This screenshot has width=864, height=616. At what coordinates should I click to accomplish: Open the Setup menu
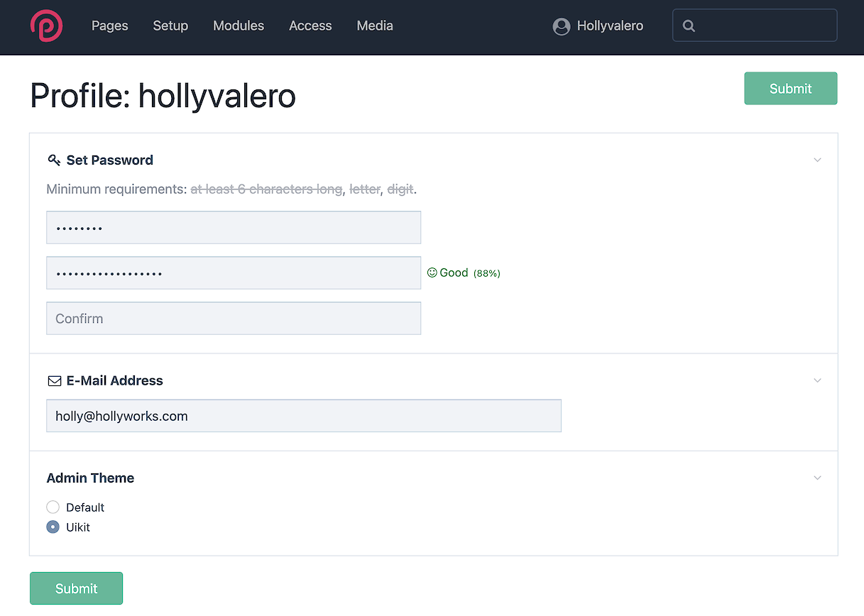170,26
